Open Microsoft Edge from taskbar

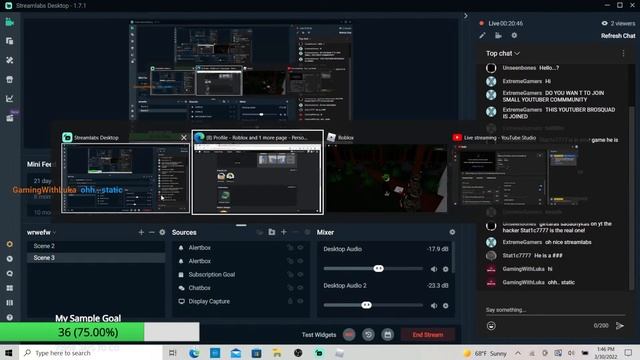click(x=194, y=353)
